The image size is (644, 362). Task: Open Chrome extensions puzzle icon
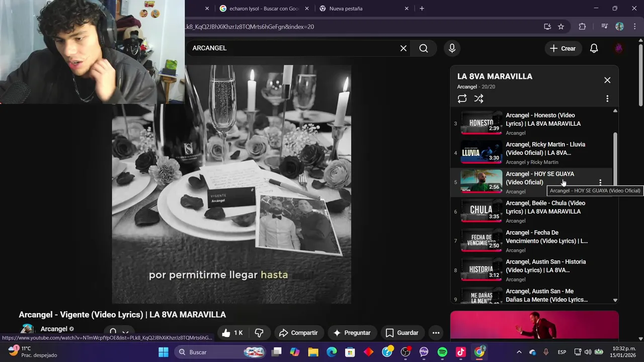point(582,27)
